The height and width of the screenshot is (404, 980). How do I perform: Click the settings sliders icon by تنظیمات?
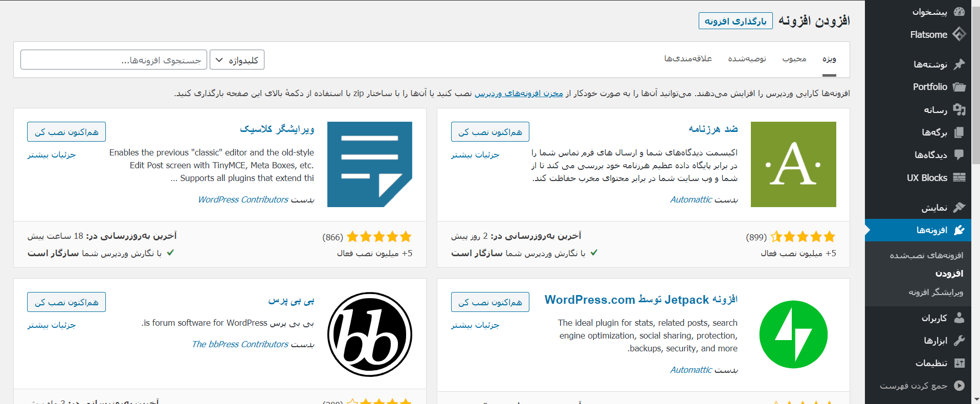(x=959, y=363)
